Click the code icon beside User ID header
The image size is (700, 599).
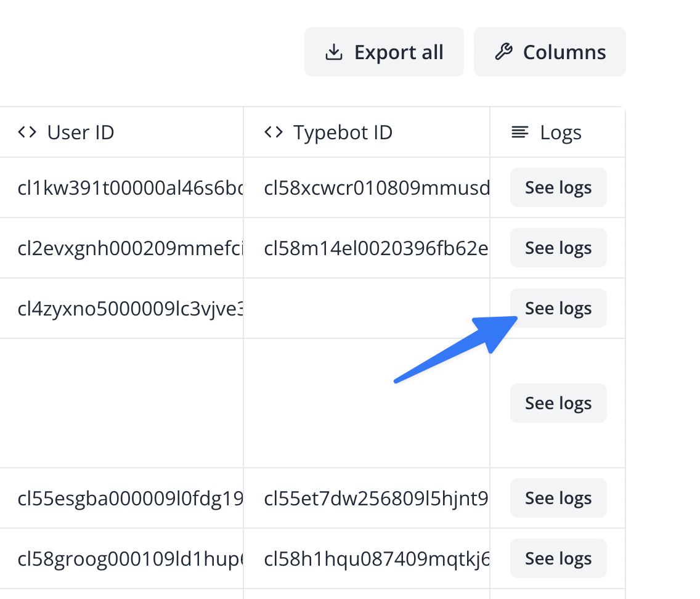pyautogui.click(x=27, y=131)
